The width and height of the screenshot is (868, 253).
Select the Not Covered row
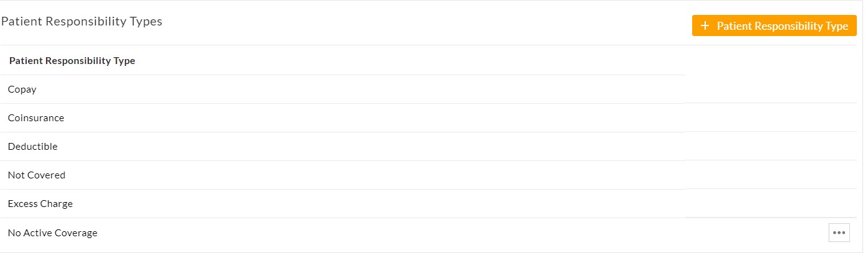[x=342, y=175]
